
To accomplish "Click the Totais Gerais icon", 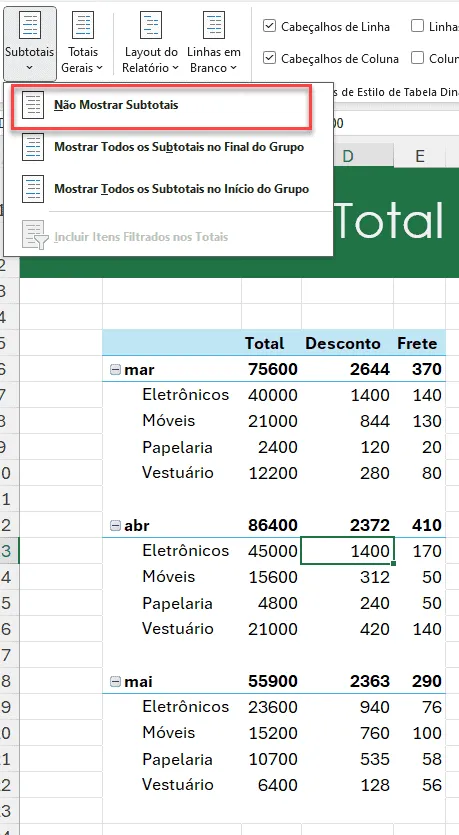I will tap(83, 26).
